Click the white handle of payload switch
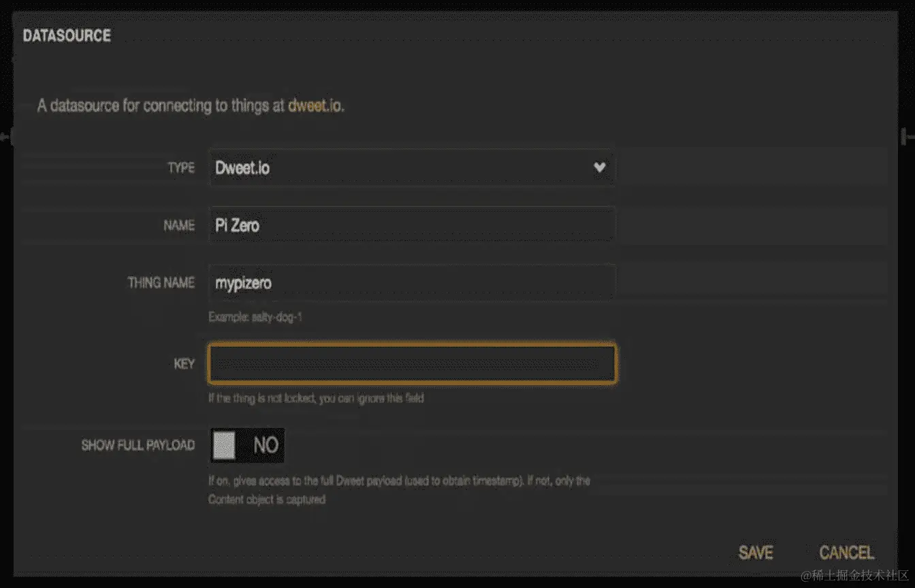The height and width of the screenshot is (588, 915). pos(225,446)
